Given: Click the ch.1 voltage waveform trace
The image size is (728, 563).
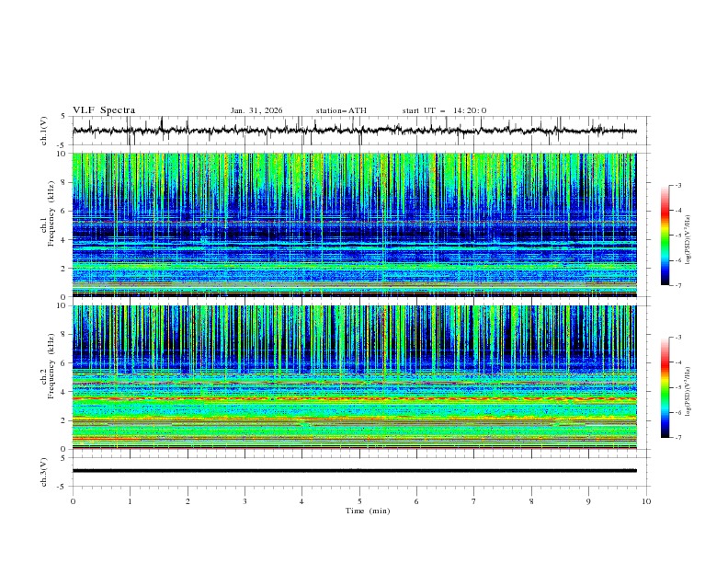Looking at the screenshot, I should pos(355,131).
